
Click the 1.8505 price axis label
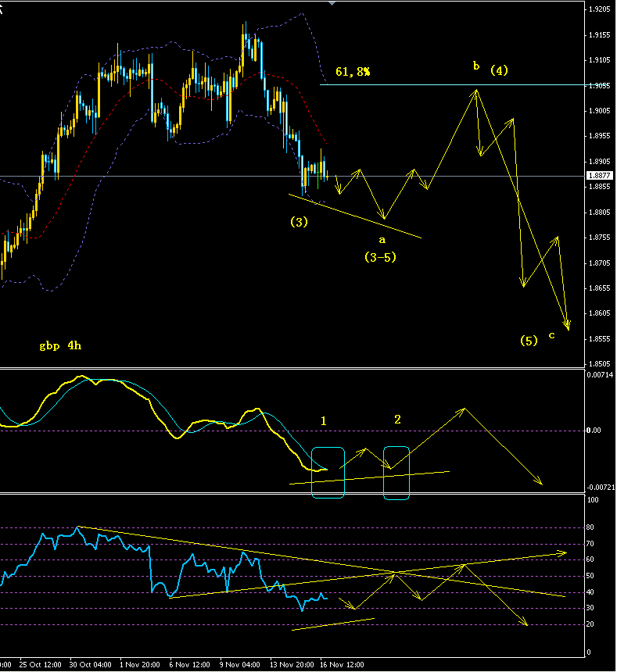pyautogui.click(x=600, y=364)
